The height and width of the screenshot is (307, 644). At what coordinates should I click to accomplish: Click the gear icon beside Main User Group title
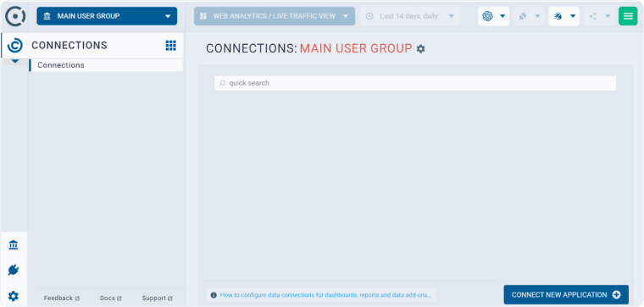pyautogui.click(x=420, y=49)
